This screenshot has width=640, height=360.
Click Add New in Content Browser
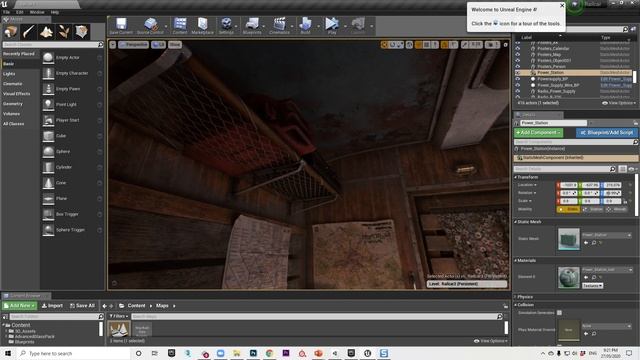20,306
